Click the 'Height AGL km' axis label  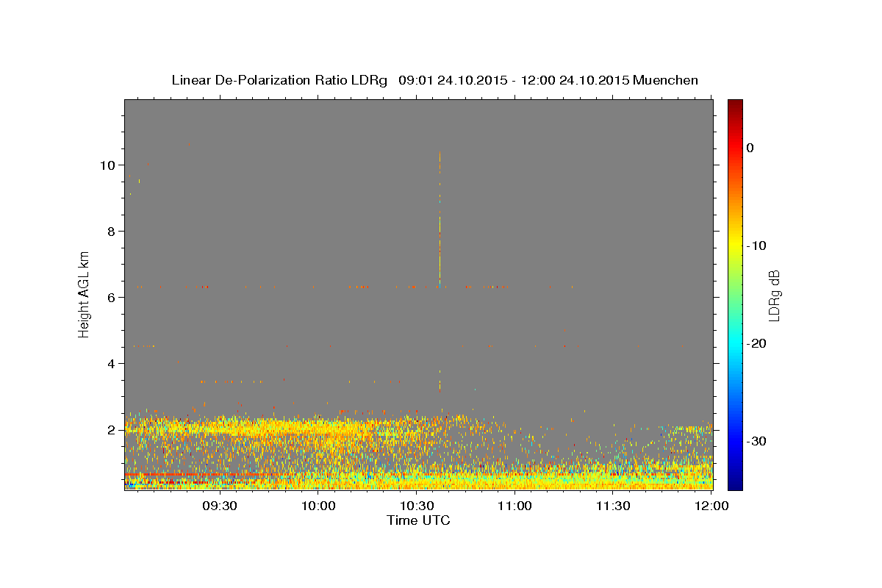point(84,293)
